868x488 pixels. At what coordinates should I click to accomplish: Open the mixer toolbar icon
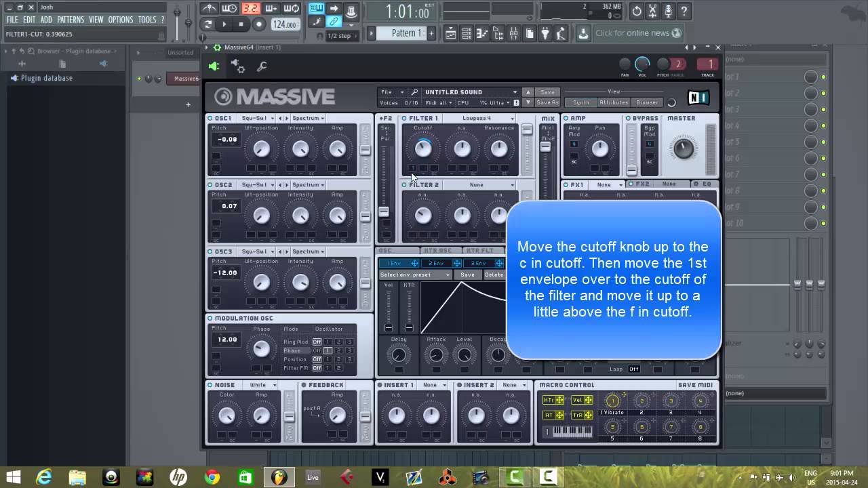click(513, 33)
